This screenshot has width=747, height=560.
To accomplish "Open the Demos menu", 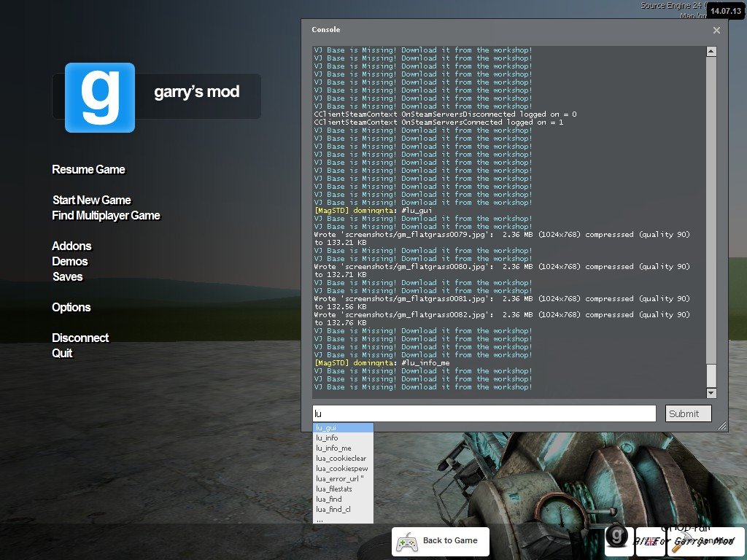I will pos(69,261).
